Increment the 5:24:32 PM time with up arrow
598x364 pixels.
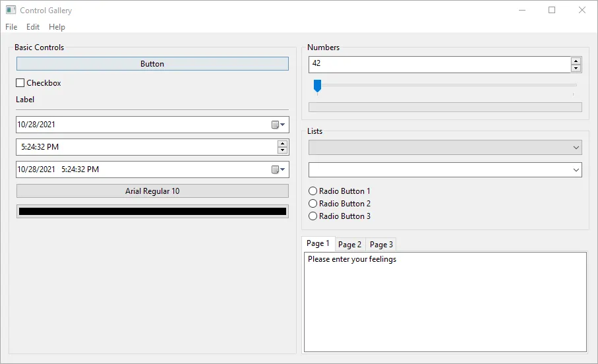282,144
